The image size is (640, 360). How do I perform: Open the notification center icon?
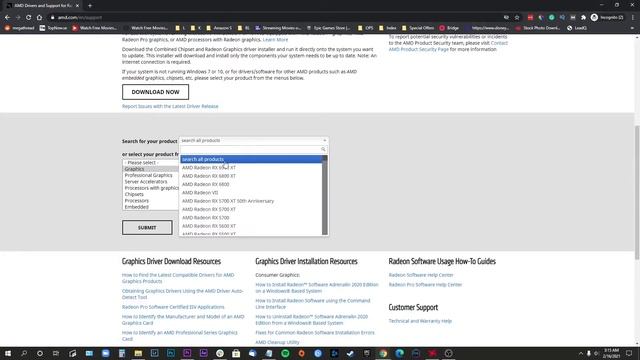pyautogui.click(x=629, y=353)
